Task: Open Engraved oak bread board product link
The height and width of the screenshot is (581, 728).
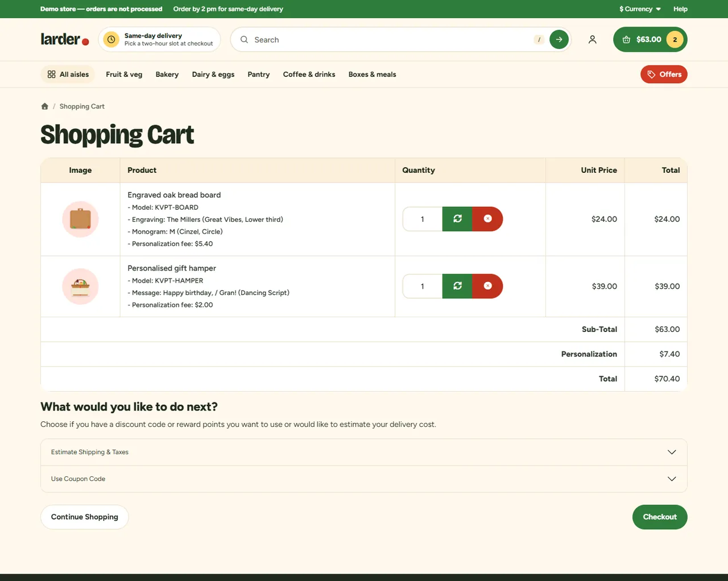Action: [174, 195]
